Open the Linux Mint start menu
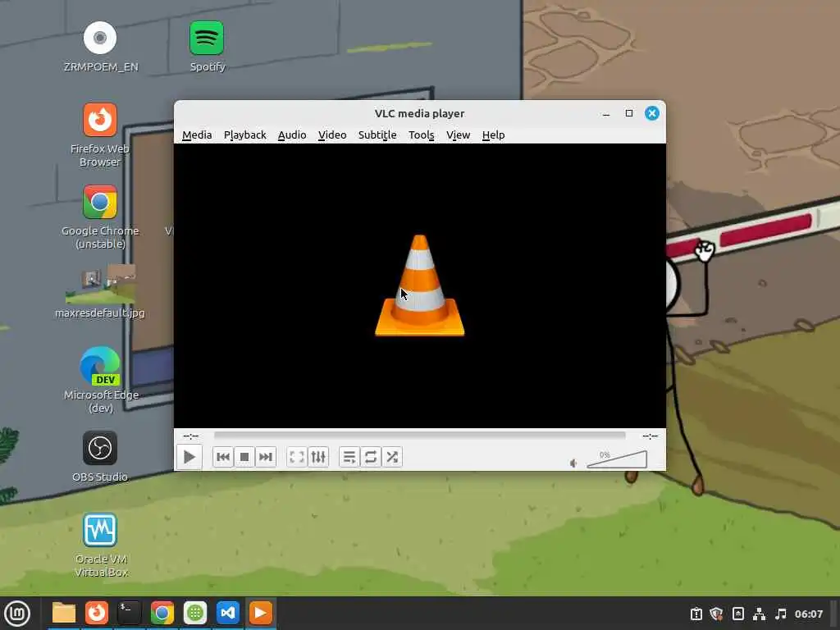The width and height of the screenshot is (840, 630). tap(17, 614)
